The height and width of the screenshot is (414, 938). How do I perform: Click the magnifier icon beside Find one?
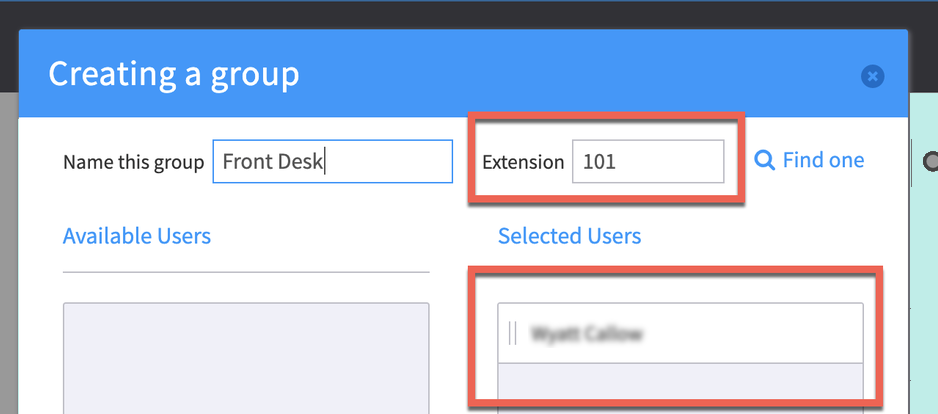[x=764, y=160]
